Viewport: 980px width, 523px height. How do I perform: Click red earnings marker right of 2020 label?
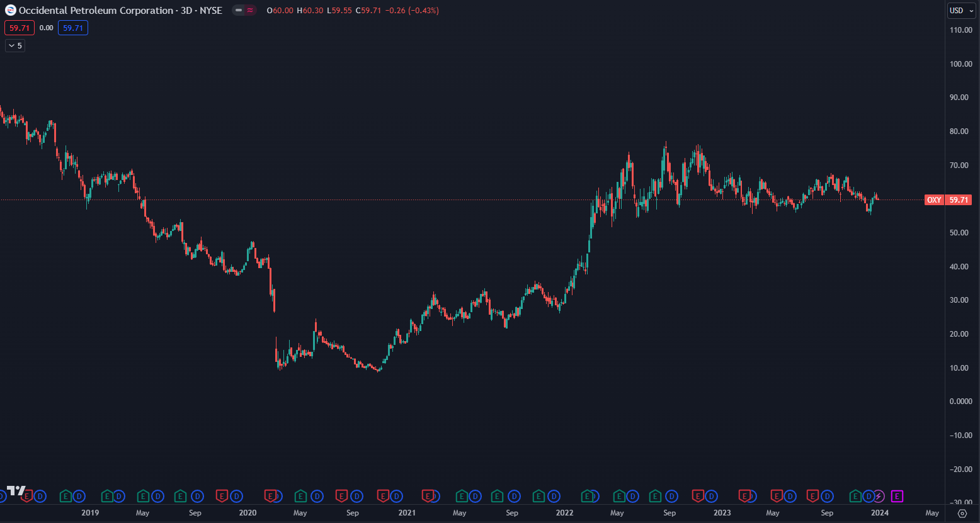pyautogui.click(x=271, y=497)
